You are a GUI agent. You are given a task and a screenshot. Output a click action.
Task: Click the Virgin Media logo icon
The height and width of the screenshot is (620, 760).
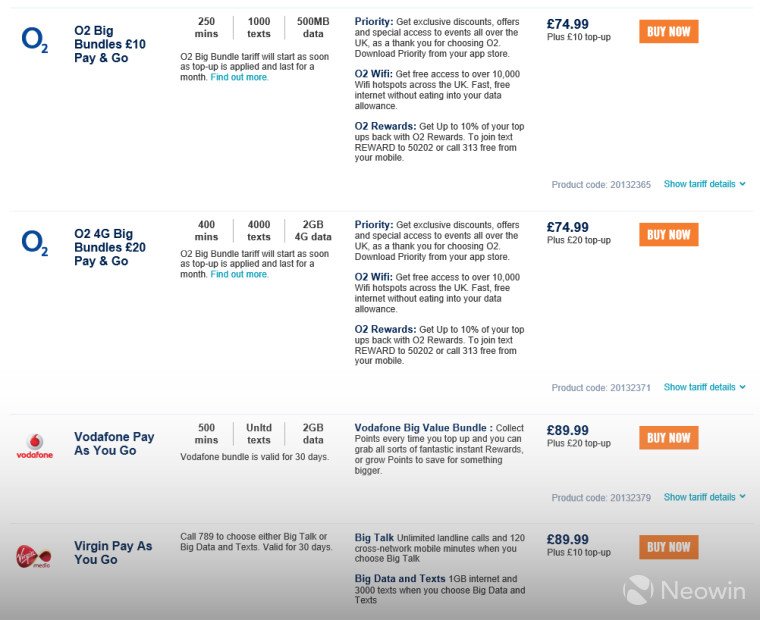tap(33, 556)
